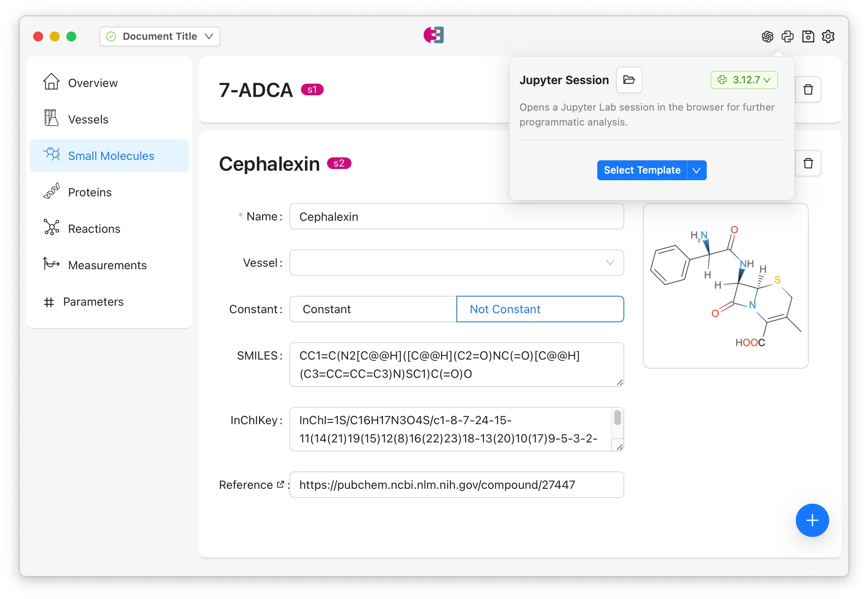Expand the Python 3.12.7 version dropdown
Image resolution: width=868 pixels, height=599 pixels.
click(x=744, y=80)
